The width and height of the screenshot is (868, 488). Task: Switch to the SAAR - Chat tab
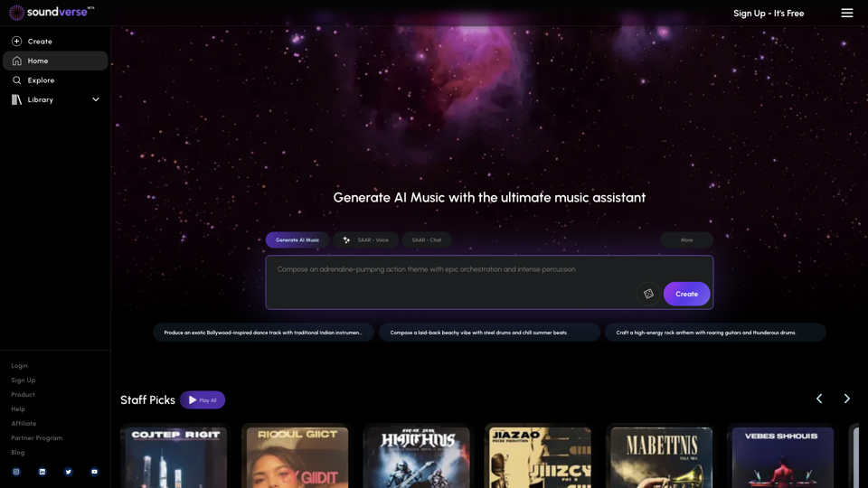[x=426, y=240]
